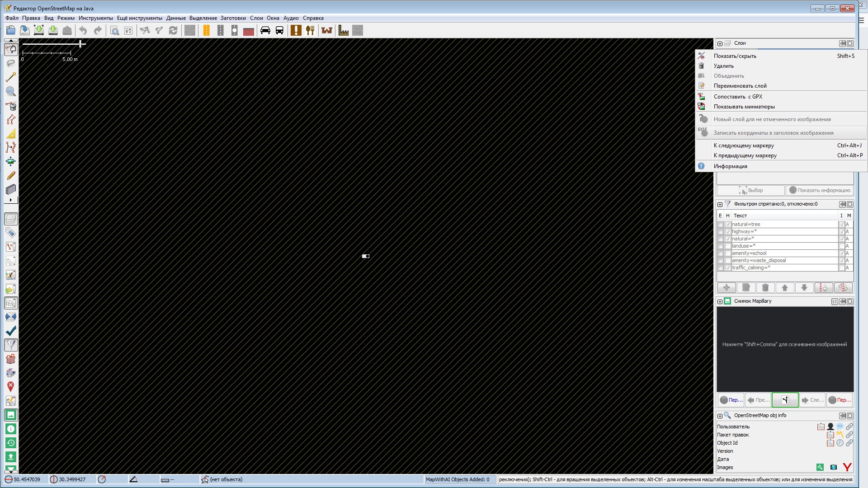The image size is (868, 488).
Task: Click the fork and spoon restaurant preset
Action: coord(310,31)
